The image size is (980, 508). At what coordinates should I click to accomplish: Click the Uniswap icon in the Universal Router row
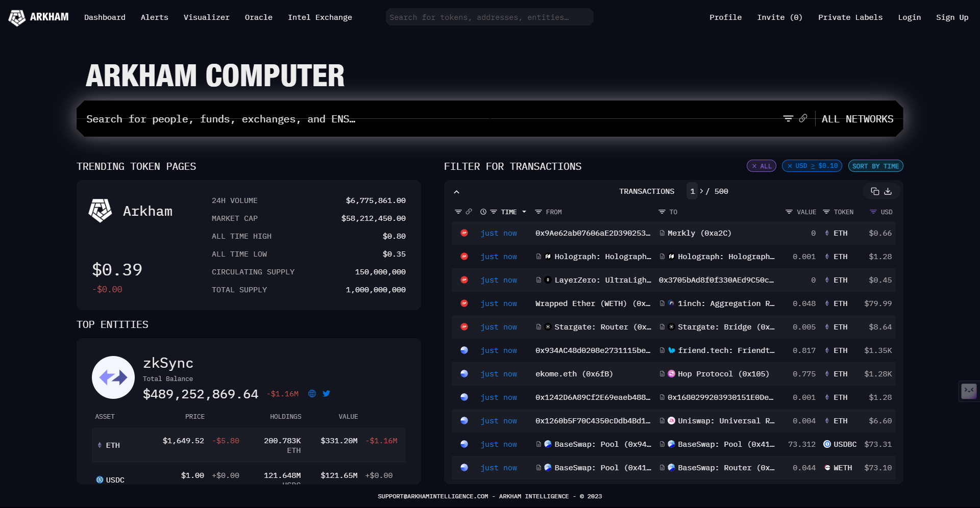pyautogui.click(x=671, y=421)
